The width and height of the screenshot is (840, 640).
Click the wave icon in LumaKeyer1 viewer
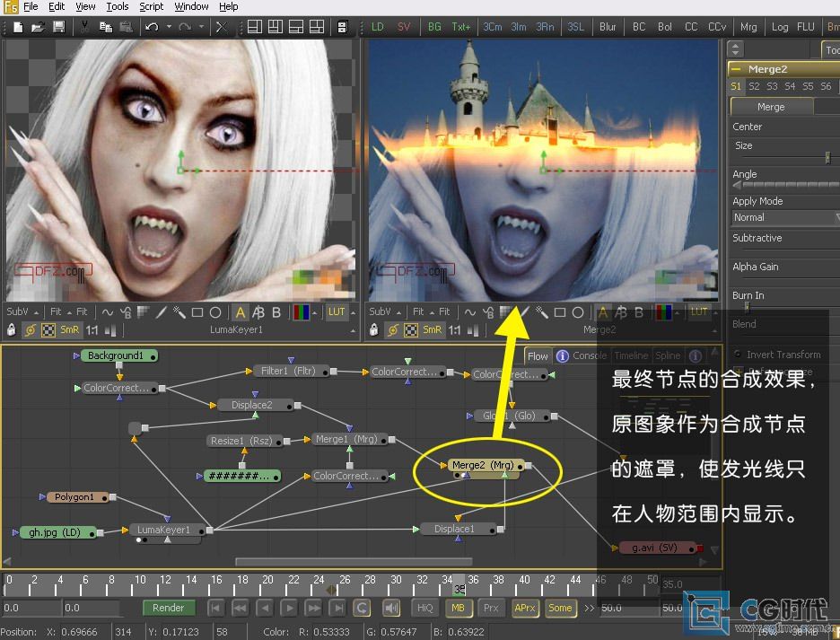[108, 312]
